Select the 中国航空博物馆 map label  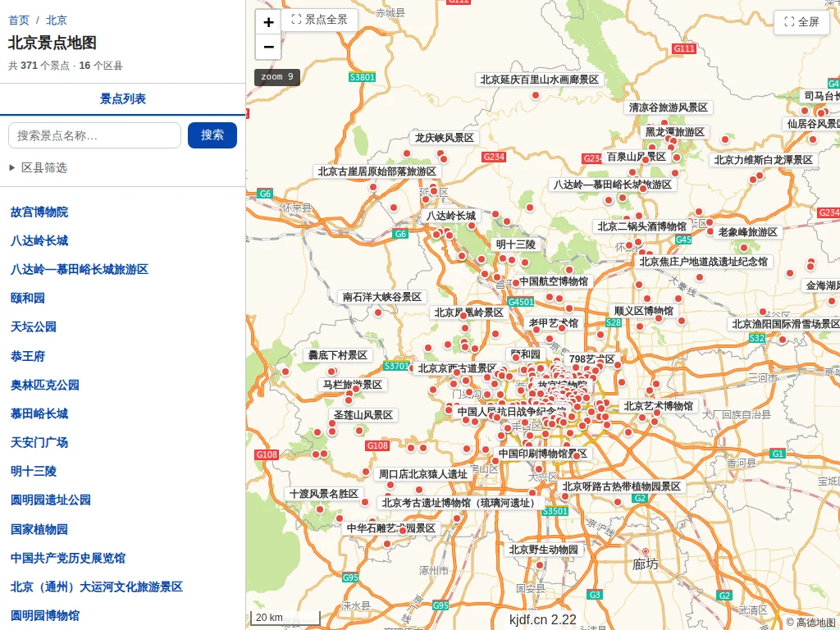pos(554,281)
